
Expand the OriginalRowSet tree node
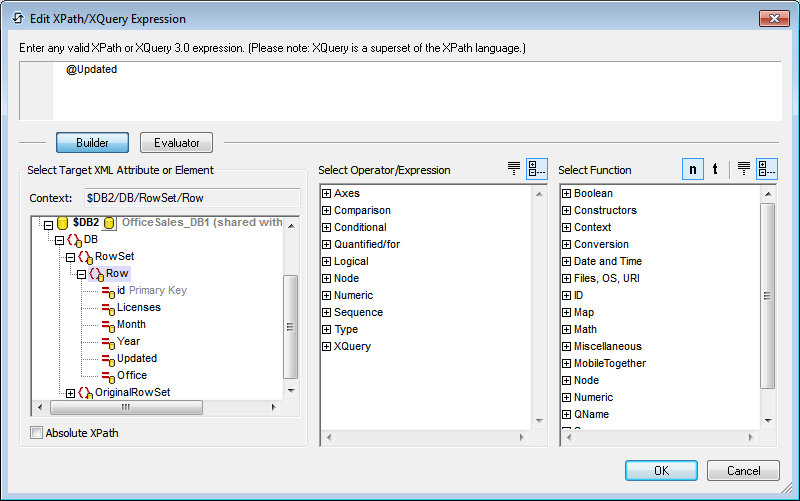pos(71,393)
